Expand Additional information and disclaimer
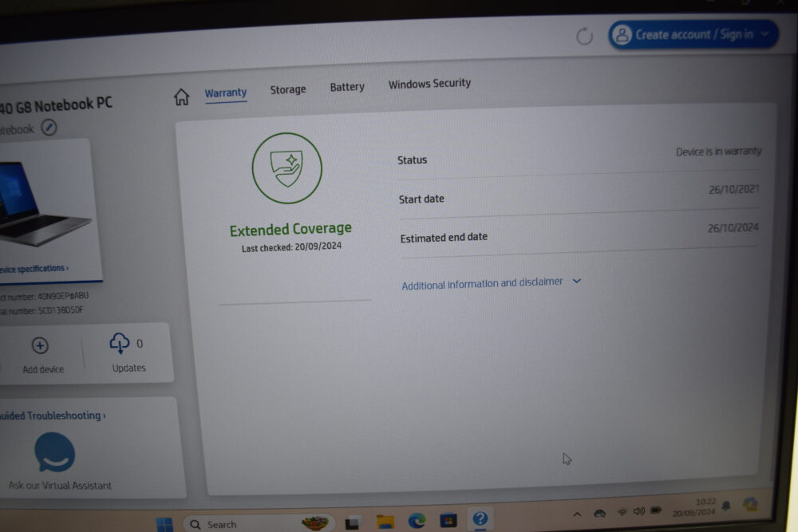798x532 pixels. pos(491,283)
